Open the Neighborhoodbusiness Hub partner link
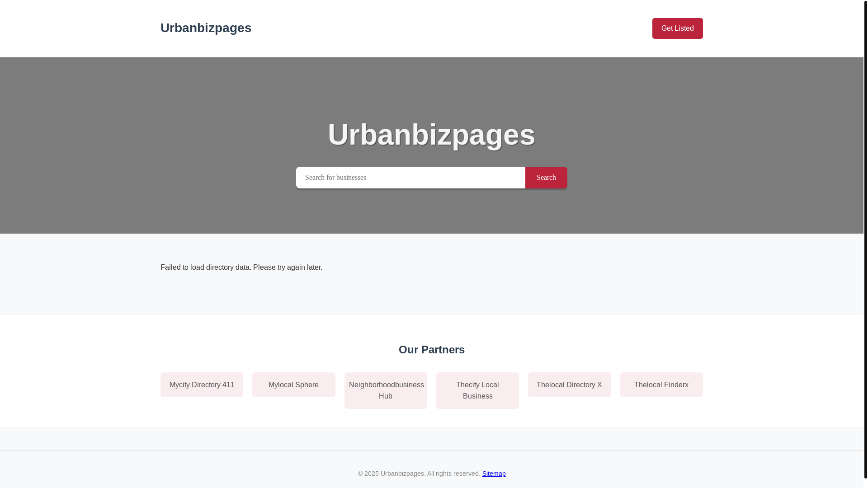This screenshot has width=868, height=488. [386, 390]
